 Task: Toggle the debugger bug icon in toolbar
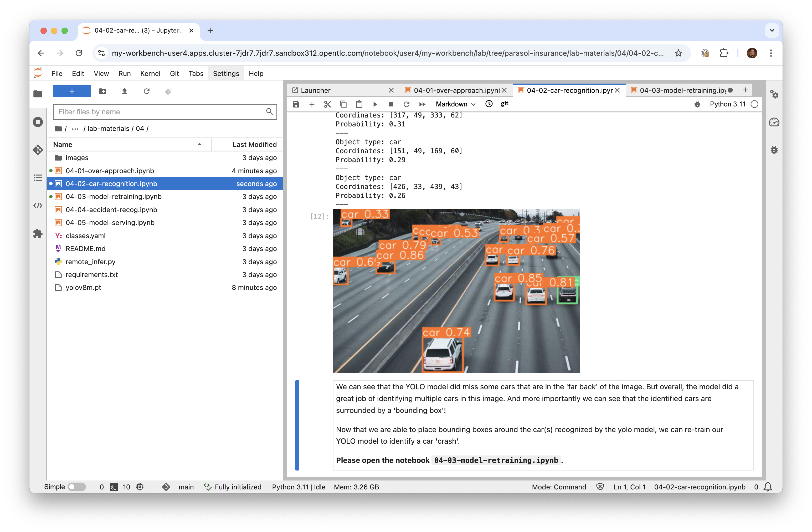(x=697, y=104)
